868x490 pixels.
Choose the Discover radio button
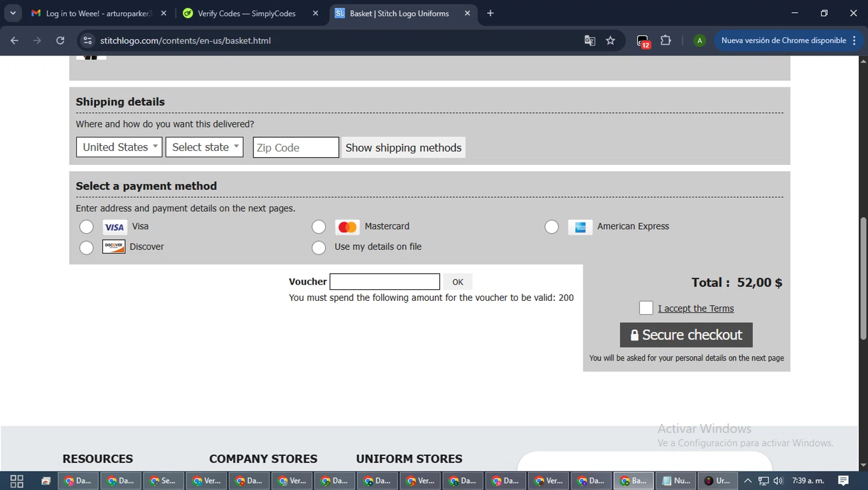tap(86, 248)
